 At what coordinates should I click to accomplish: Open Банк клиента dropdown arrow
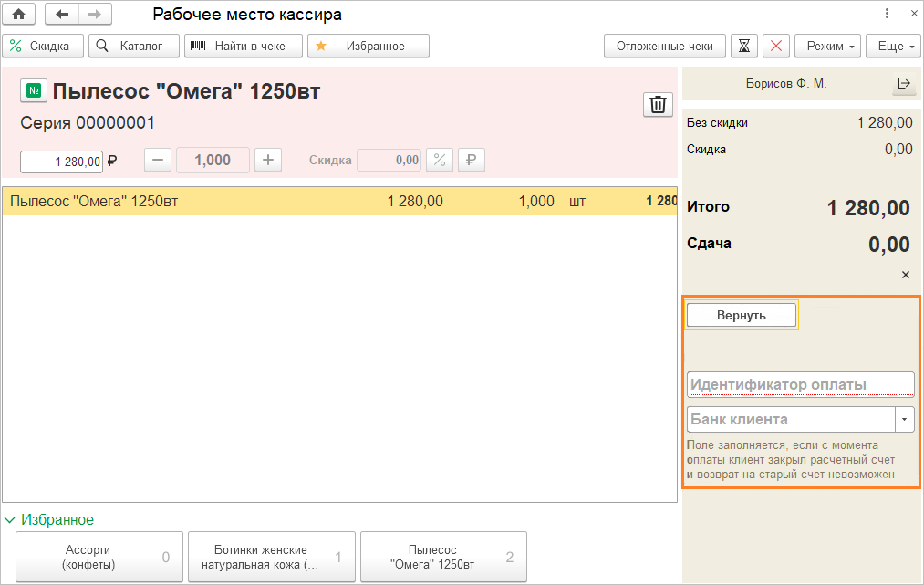pyautogui.click(x=904, y=420)
